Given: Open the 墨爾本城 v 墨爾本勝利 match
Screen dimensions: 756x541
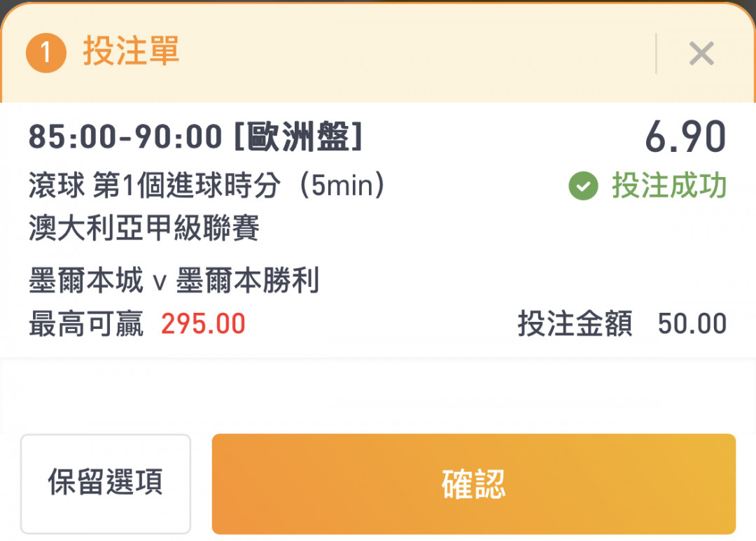Looking at the screenshot, I should tap(174, 281).
